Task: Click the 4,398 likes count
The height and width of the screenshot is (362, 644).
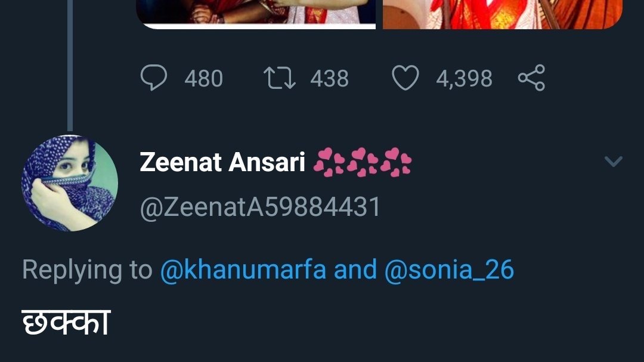Action: pyautogui.click(x=464, y=79)
